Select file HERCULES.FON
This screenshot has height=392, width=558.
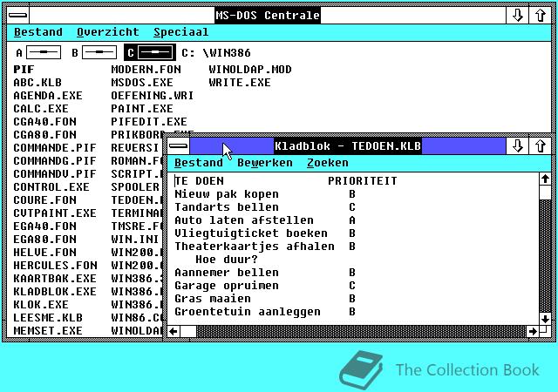(x=55, y=266)
